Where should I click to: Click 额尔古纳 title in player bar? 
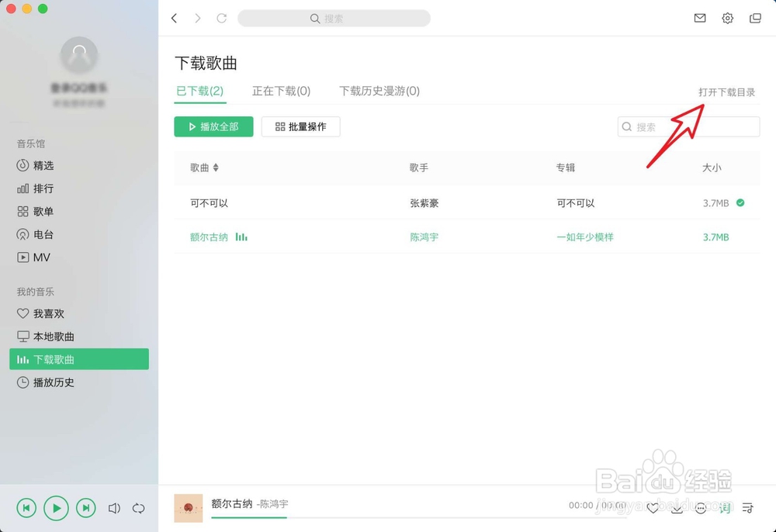tap(232, 504)
